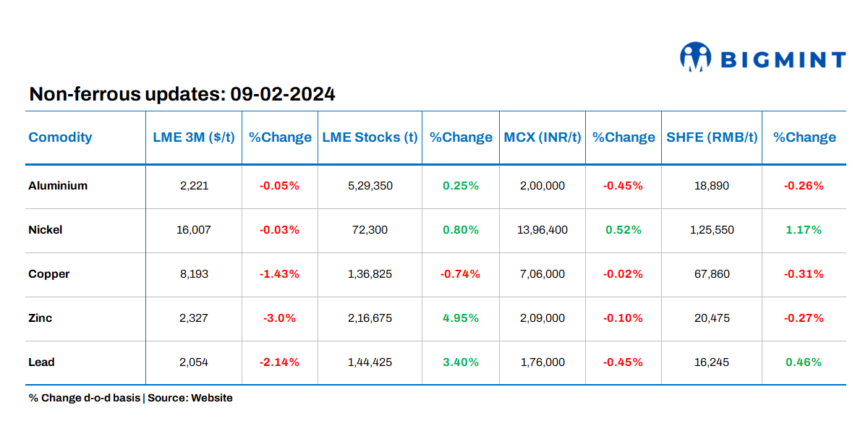Select the Zinc row label

(x=41, y=318)
